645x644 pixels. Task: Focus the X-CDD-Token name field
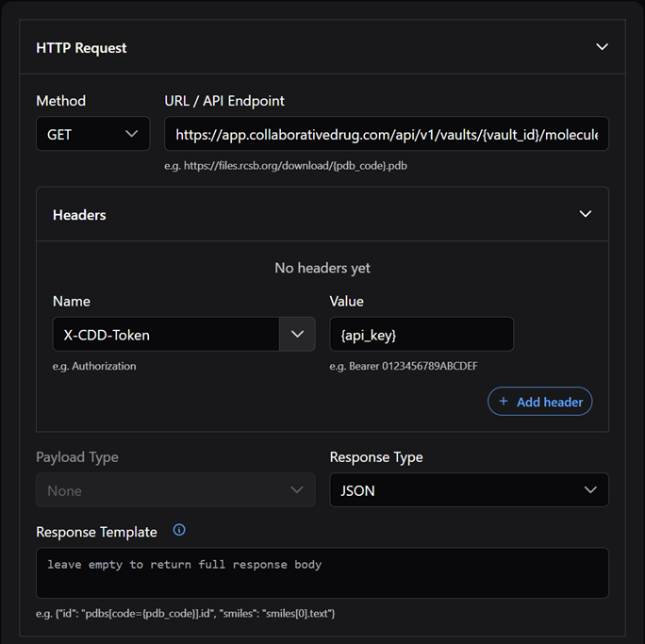click(166, 334)
